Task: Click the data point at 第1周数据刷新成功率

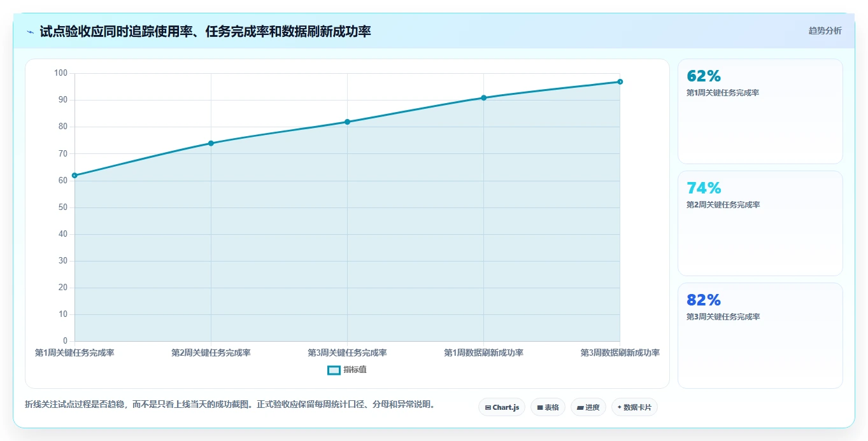Action: 483,97
